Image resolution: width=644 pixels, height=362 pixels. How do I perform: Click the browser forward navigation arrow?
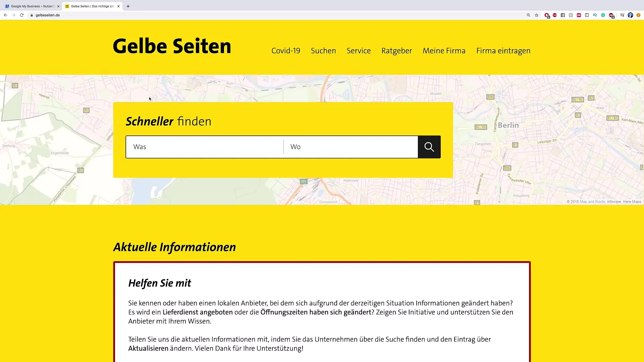click(13, 15)
